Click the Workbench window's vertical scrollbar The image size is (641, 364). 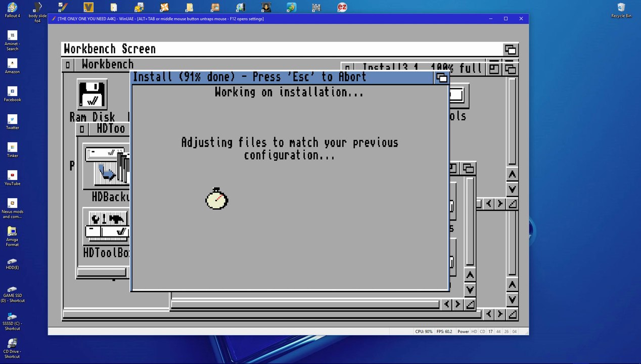tap(512, 244)
